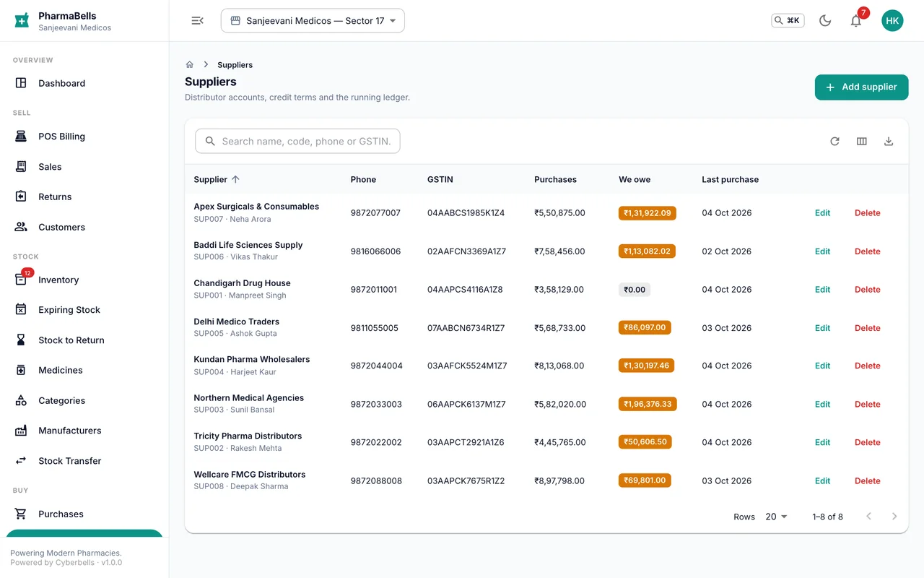This screenshot has height=578, width=924.
Task: Open Medicines in the sidebar
Action: 84,370
